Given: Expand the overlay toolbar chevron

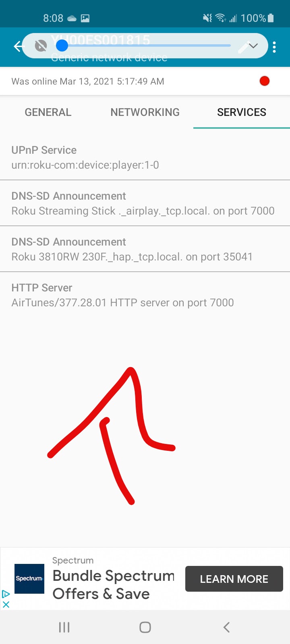Looking at the screenshot, I should 254,46.
